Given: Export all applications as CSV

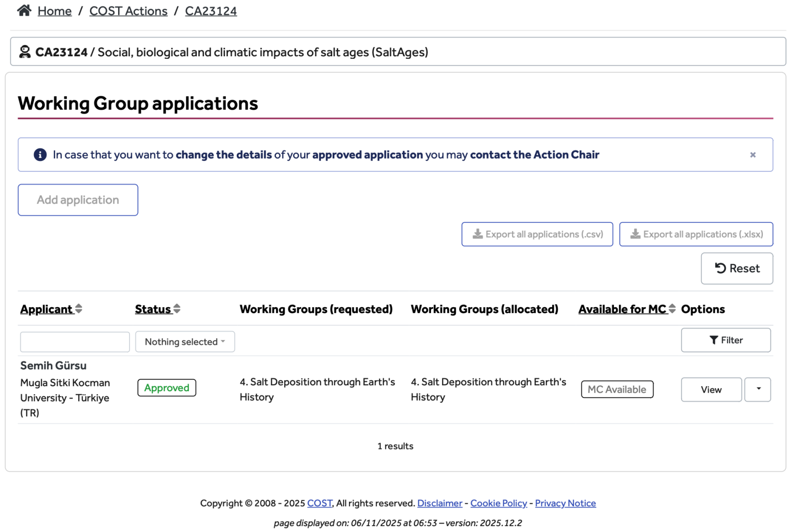Looking at the screenshot, I should point(537,234).
